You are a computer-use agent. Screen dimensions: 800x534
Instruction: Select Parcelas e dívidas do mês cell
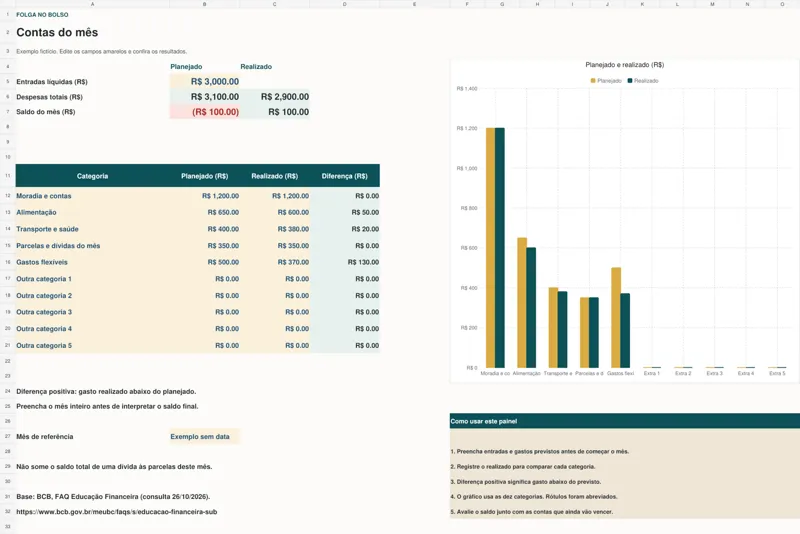(92, 246)
